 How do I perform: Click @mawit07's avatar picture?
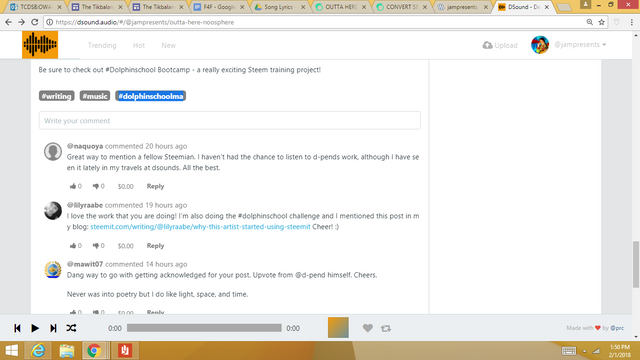(53, 270)
